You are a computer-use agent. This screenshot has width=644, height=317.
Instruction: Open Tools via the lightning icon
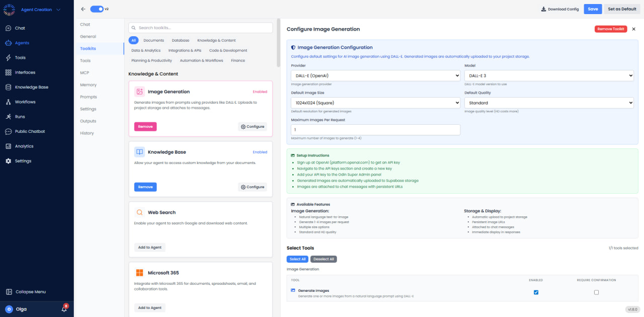9,58
